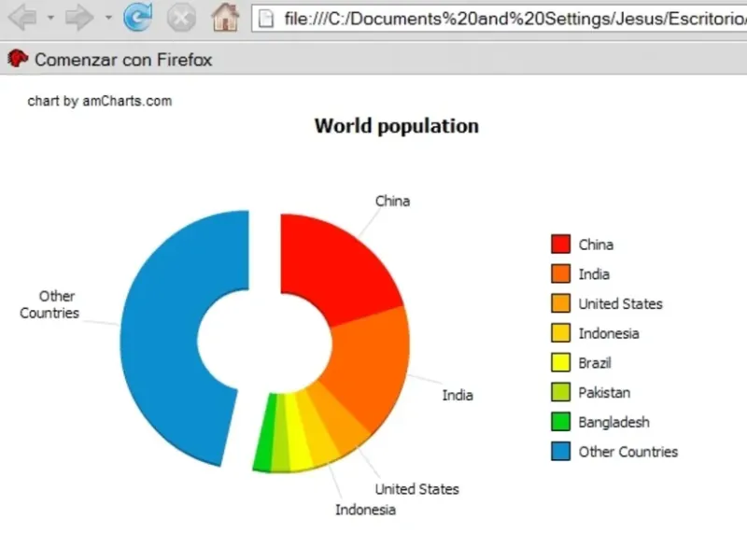Click the United States legend swatch

click(x=561, y=303)
